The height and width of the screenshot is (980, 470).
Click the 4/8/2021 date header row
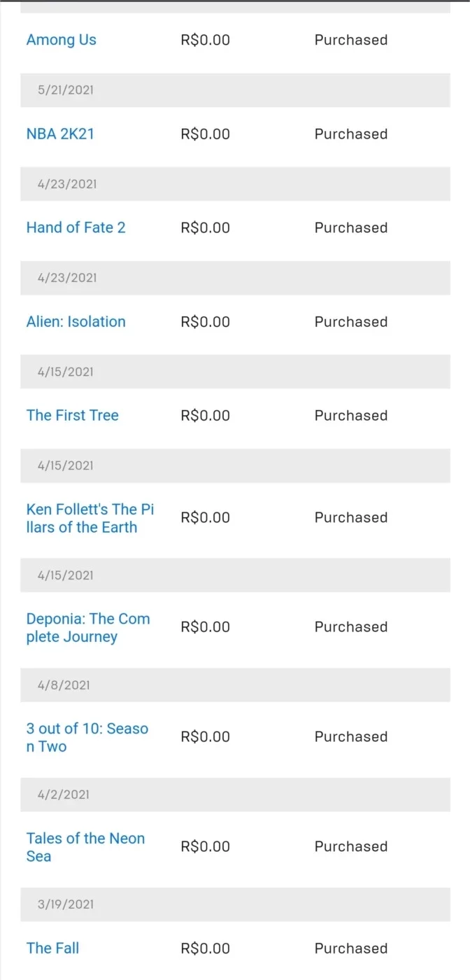235,685
